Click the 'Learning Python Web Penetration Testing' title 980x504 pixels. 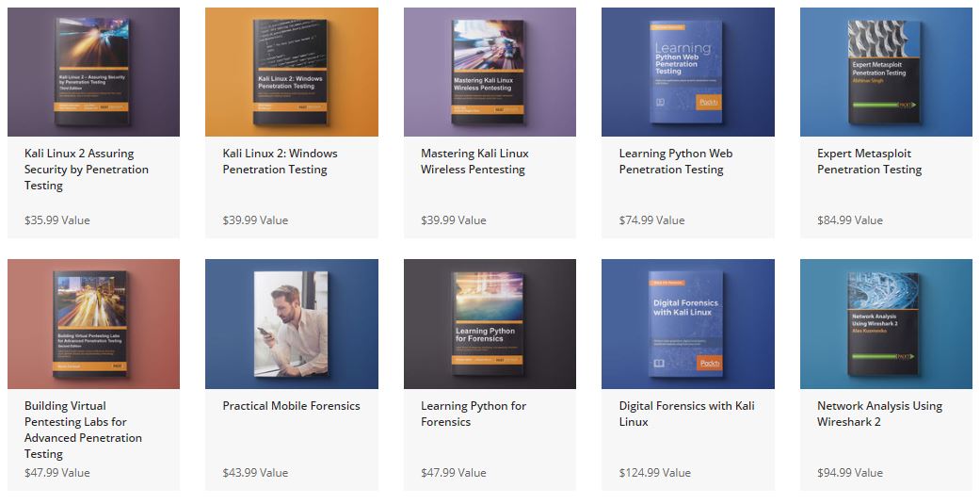676,161
